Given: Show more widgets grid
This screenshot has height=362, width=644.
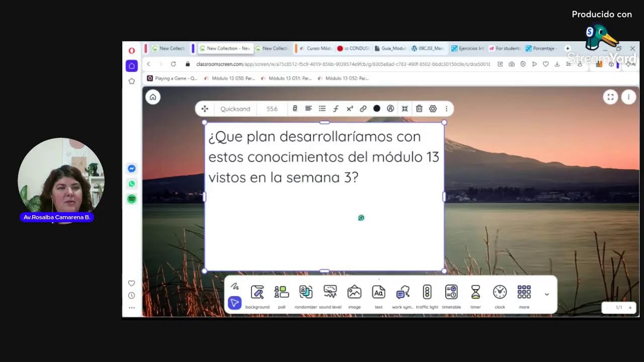Looking at the screenshot, I should (524, 297).
